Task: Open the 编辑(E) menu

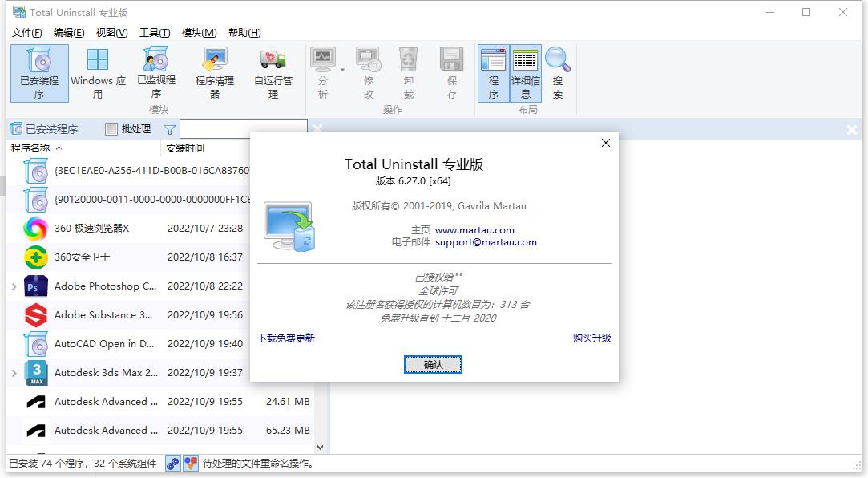Action: (x=69, y=33)
